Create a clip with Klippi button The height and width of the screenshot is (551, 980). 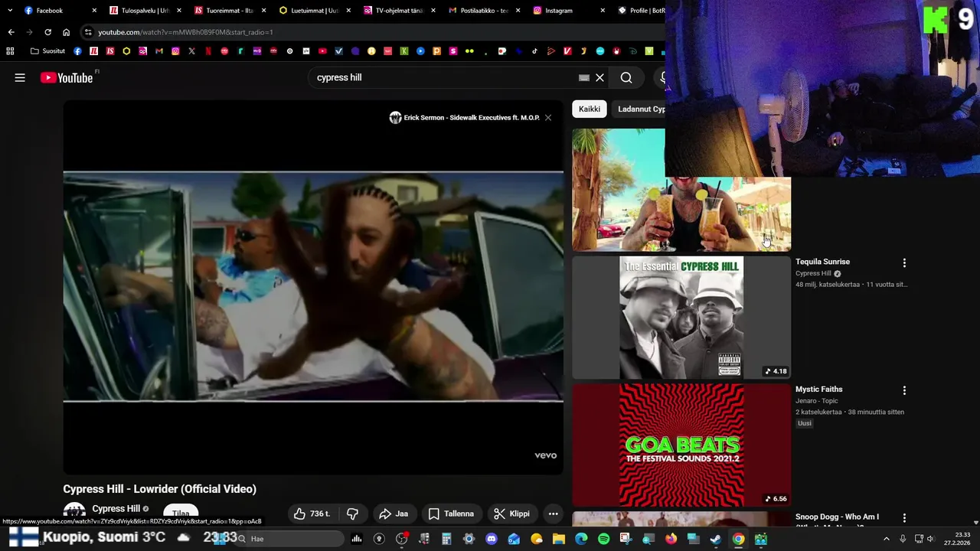511,514
